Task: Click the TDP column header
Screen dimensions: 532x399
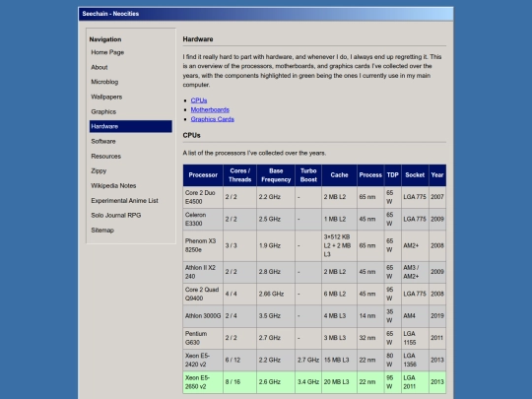Action: click(392, 175)
